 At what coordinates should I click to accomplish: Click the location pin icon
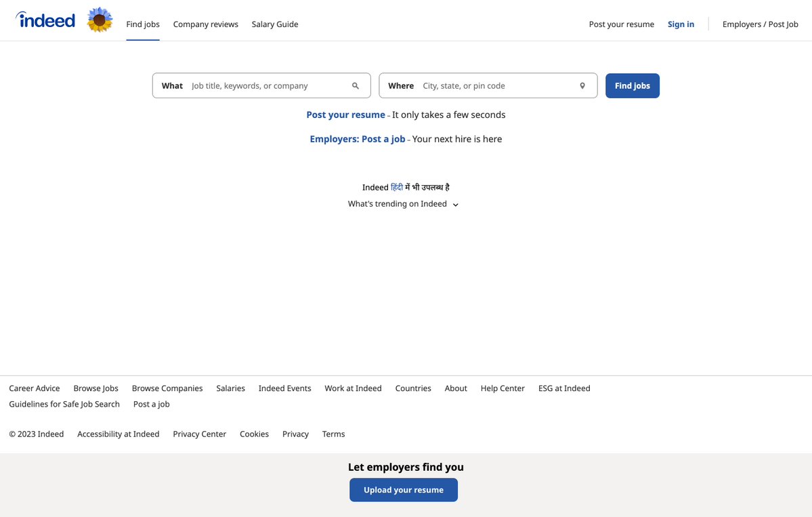click(x=582, y=86)
